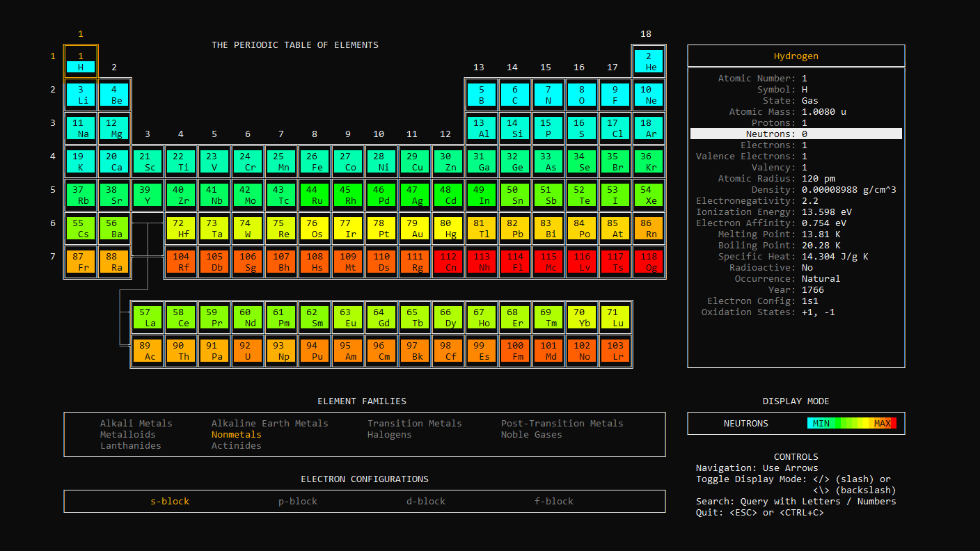Select Lanthanum from the lanthanides row
The height and width of the screenshot is (551, 980).
click(x=148, y=317)
